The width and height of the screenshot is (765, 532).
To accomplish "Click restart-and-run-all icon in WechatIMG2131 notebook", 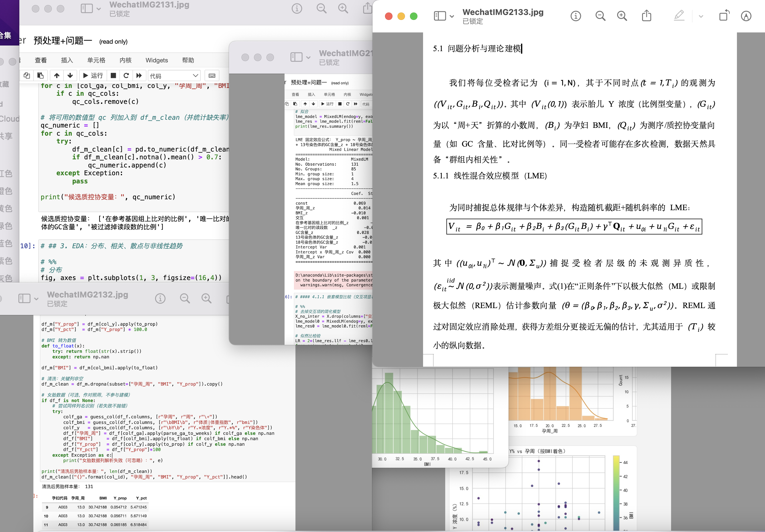I will click(139, 75).
